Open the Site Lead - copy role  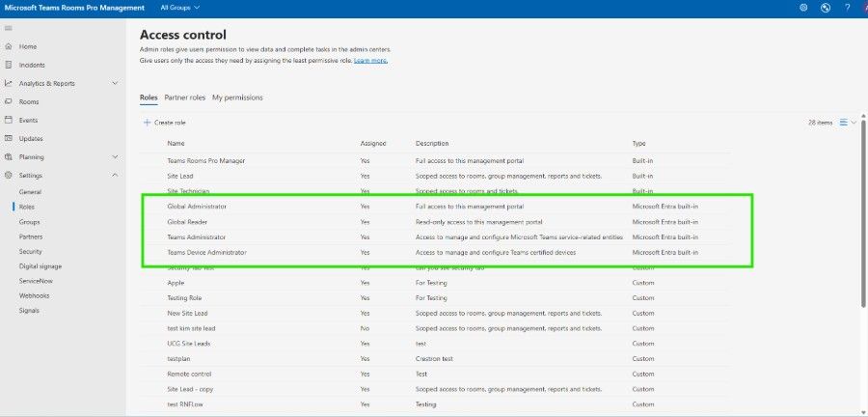(190, 389)
